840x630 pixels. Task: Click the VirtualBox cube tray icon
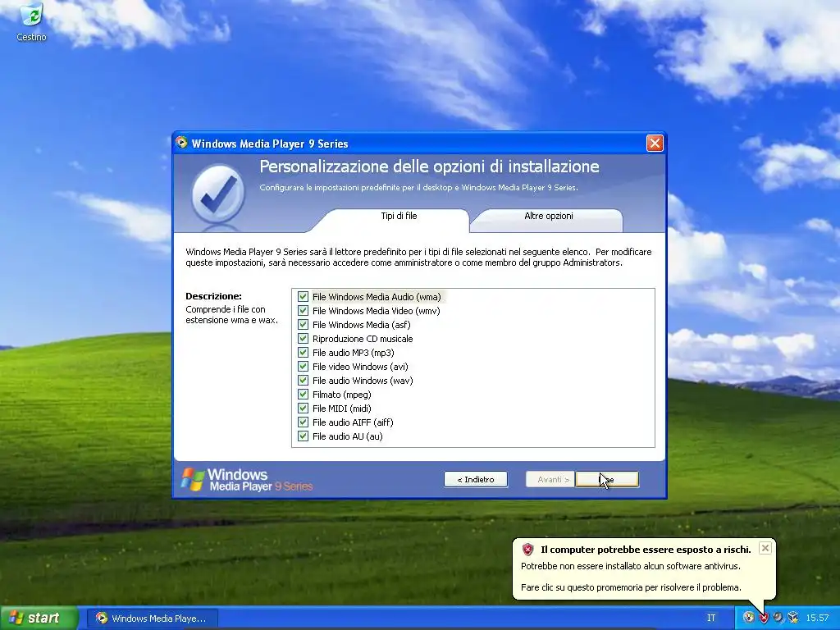pos(793,618)
